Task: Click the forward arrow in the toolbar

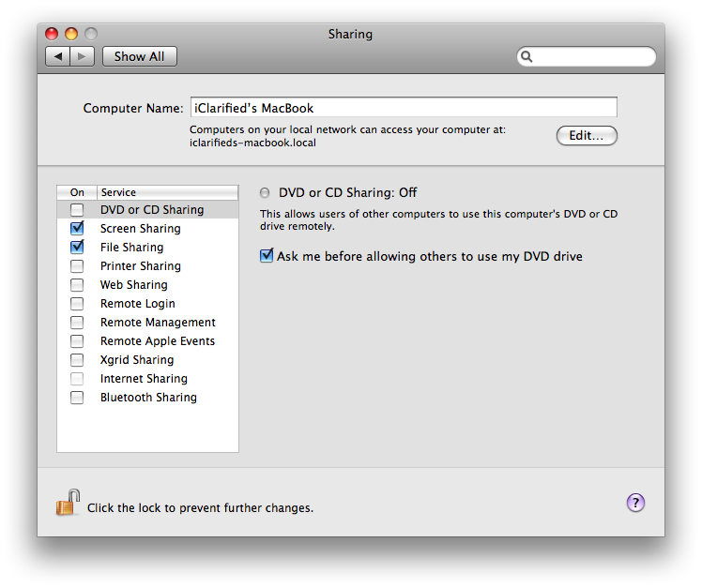Action: point(82,56)
